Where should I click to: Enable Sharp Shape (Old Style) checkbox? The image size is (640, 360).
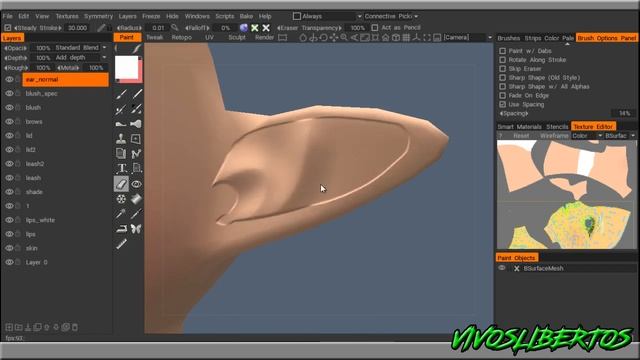pyautogui.click(x=502, y=78)
